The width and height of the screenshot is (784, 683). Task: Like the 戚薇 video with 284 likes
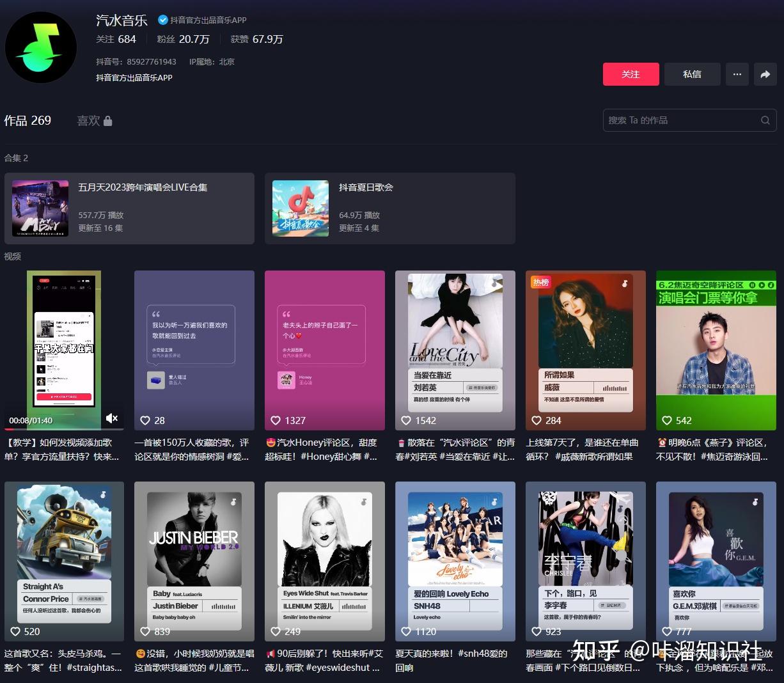pyautogui.click(x=537, y=420)
